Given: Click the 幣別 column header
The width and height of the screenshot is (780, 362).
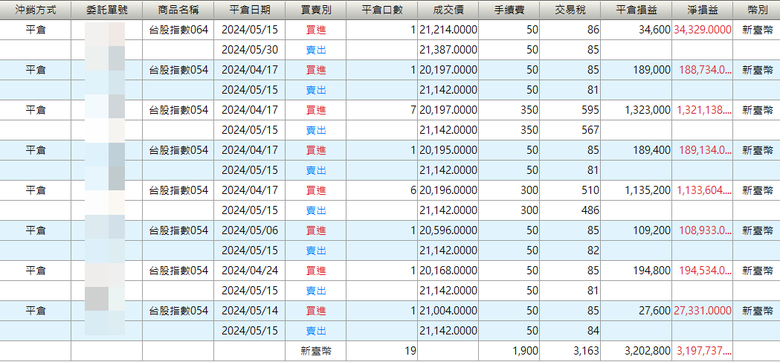Looking at the screenshot, I should pyautogui.click(x=757, y=9).
